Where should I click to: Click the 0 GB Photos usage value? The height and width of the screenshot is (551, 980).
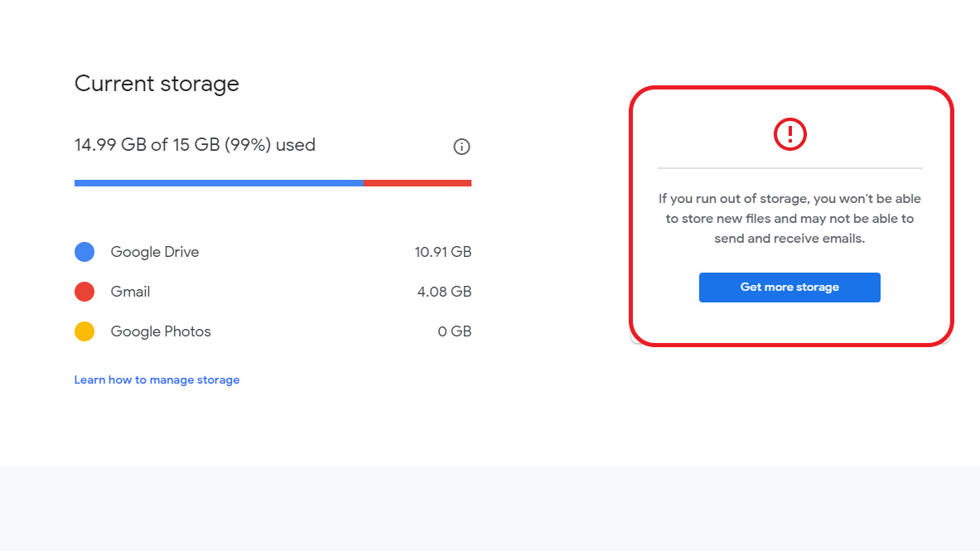pos(454,331)
